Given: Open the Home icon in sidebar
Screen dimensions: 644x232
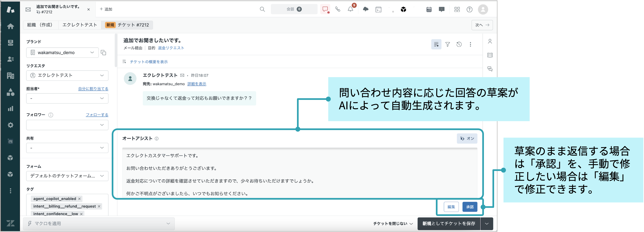Looking at the screenshot, I should coord(10,26).
